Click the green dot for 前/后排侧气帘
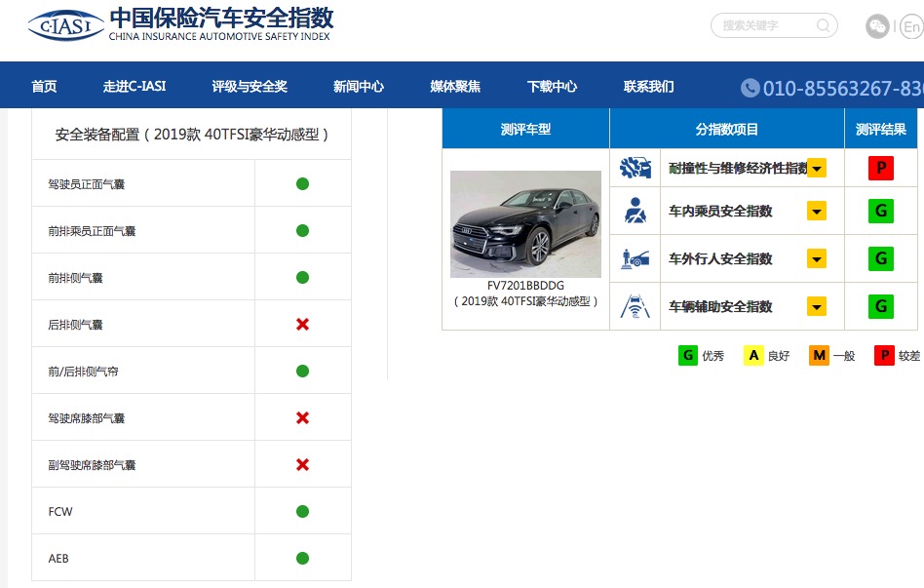The height and width of the screenshot is (588, 924). 302,371
